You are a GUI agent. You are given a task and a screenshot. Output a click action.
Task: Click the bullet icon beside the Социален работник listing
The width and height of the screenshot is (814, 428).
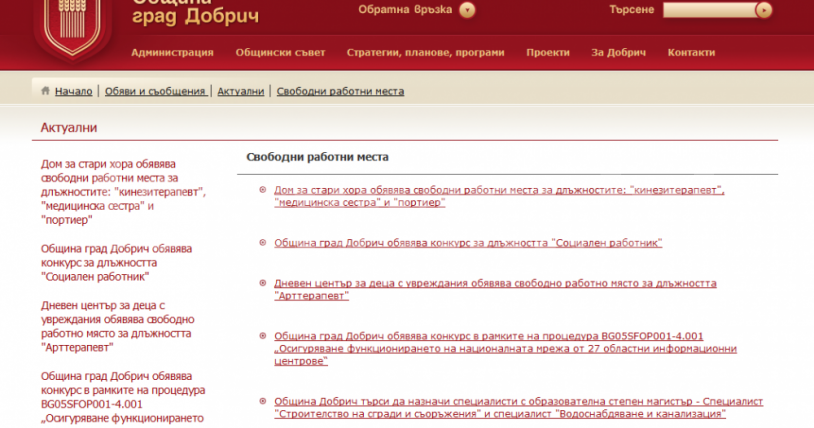262,242
